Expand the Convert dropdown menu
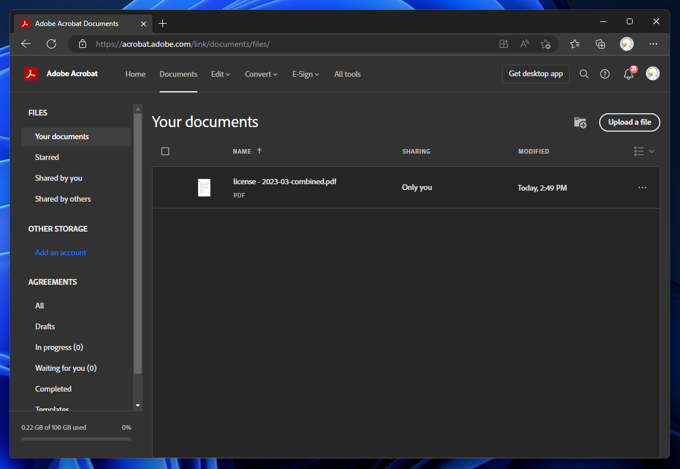680x469 pixels. click(x=261, y=74)
